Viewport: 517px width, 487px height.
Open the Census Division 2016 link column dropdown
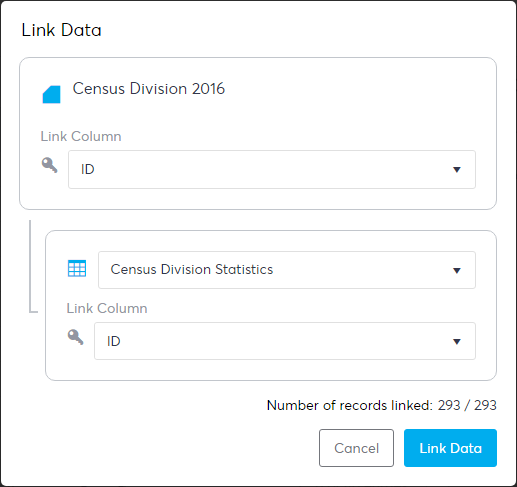point(272,169)
